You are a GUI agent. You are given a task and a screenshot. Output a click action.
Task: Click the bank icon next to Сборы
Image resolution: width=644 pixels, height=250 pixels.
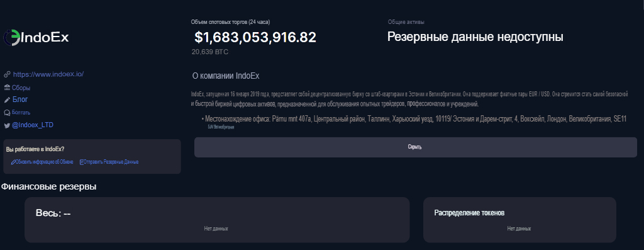point(7,88)
